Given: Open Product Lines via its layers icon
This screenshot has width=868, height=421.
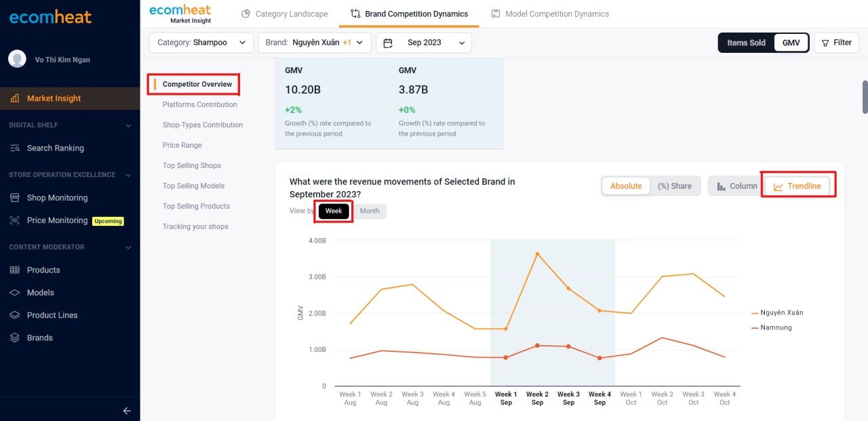Looking at the screenshot, I should click(x=14, y=315).
